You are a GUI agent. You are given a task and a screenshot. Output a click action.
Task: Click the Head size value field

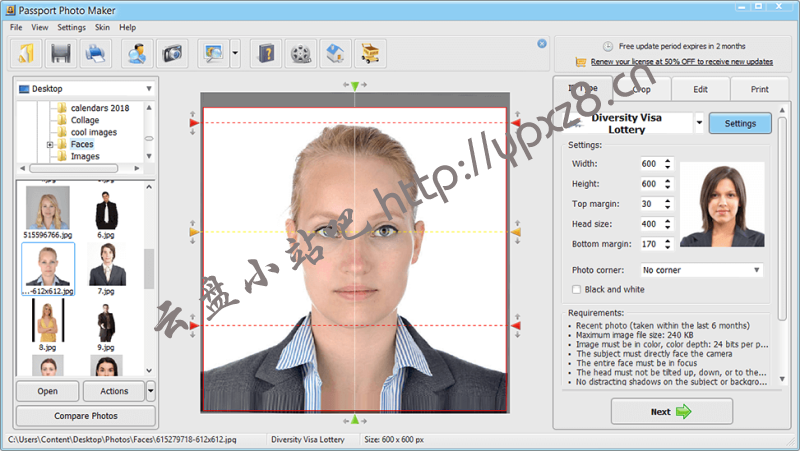(x=652, y=224)
